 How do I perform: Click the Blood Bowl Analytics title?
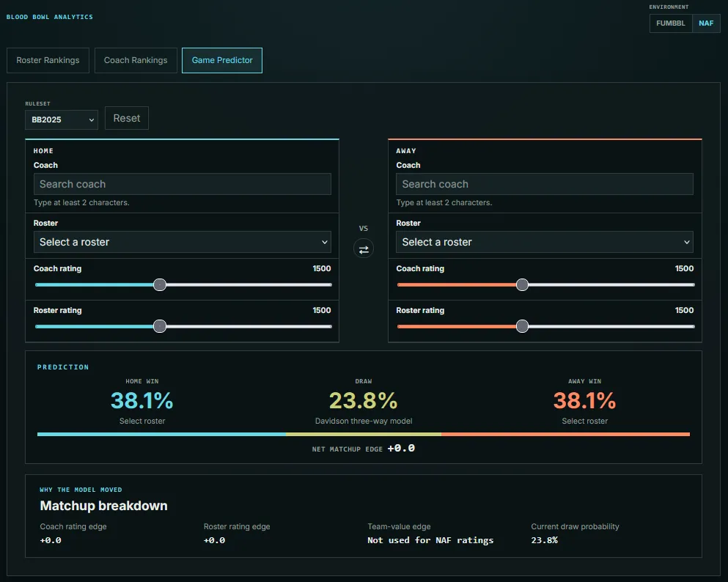(50, 17)
